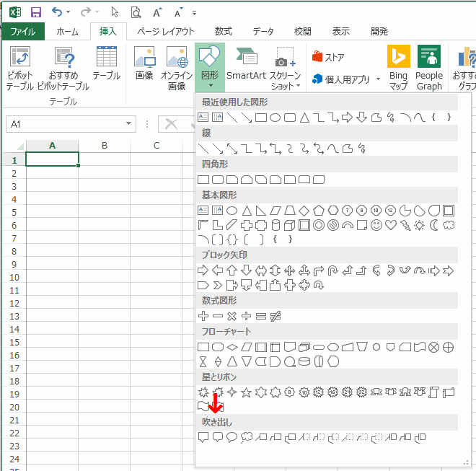Switch to the データ tab
Screen dimensions: 476x471
point(263,31)
